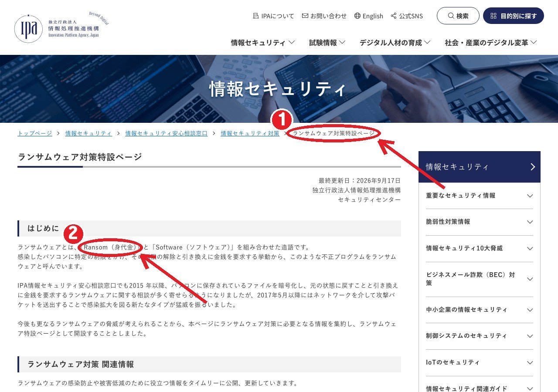The image size is (558, 392).
Task: Expand the 試験情報 navigation menu
Action: [327, 42]
